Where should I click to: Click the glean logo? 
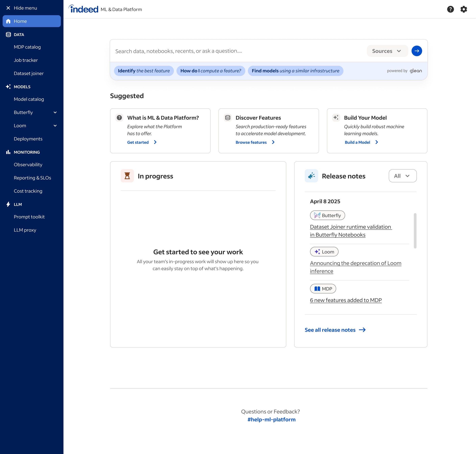416,71
